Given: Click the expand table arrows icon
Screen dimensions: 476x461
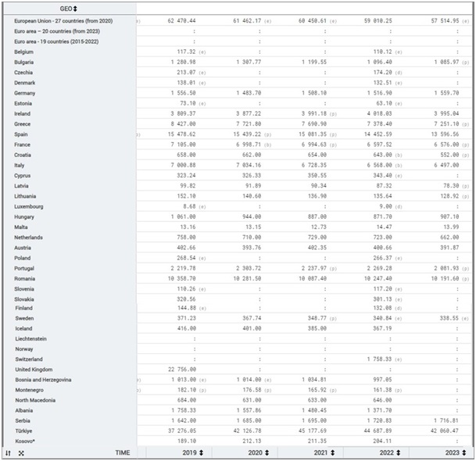Looking at the screenshot, I should [x=21, y=452].
